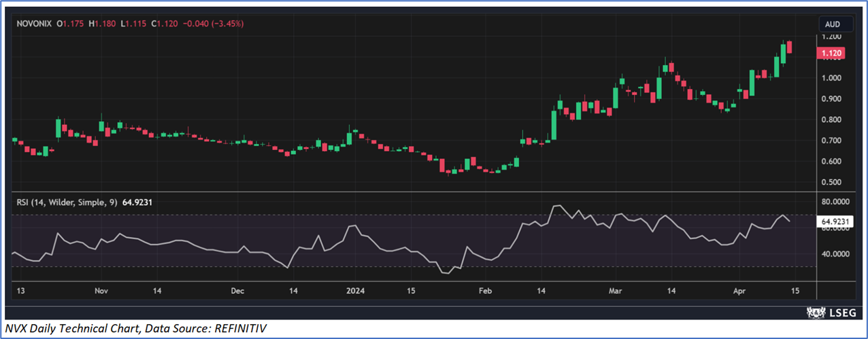Click the Mar label on time axis
This screenshot has height=339, width=868.
point(616,290)
